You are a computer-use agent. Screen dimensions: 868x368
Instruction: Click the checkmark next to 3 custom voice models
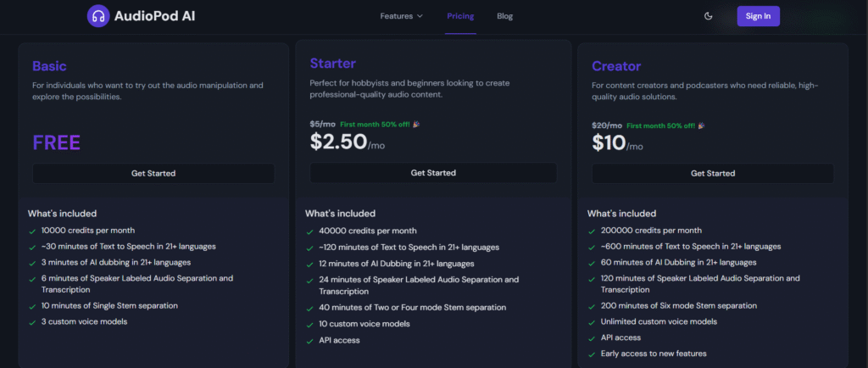tap(32, 323)
